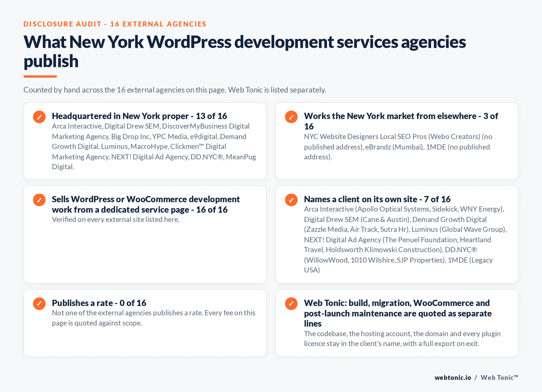The height and width of the screenshot is (392, 542).
Task: Click the checkmark icon beside the "Web Tonic: build, migration" heading
Action: pyautogui.click(x=291, y=304)
